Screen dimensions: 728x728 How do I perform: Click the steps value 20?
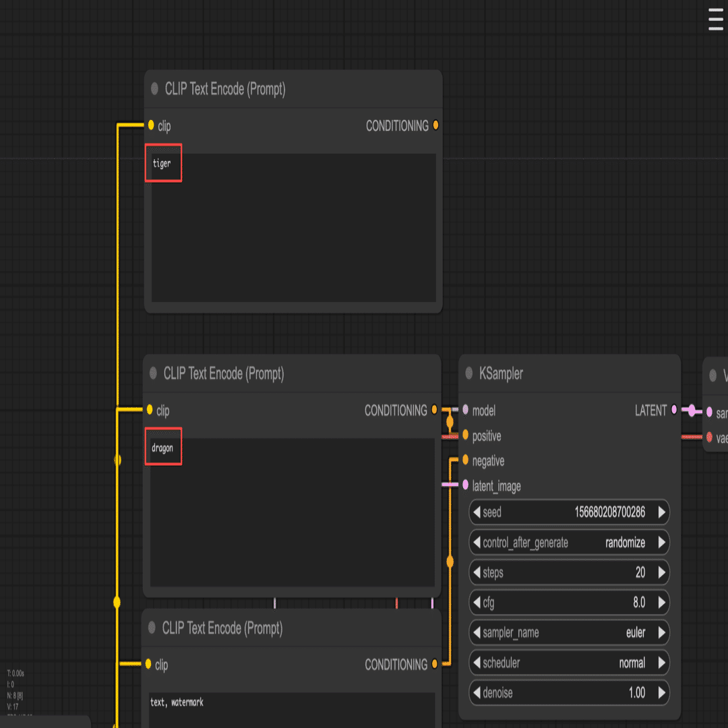point(640,572)
